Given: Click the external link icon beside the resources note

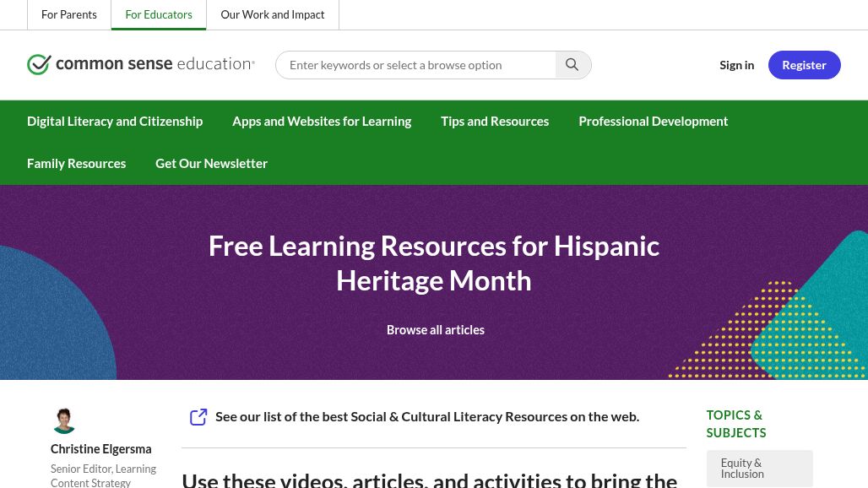Looking at the screenshot, I should [198, 416].
